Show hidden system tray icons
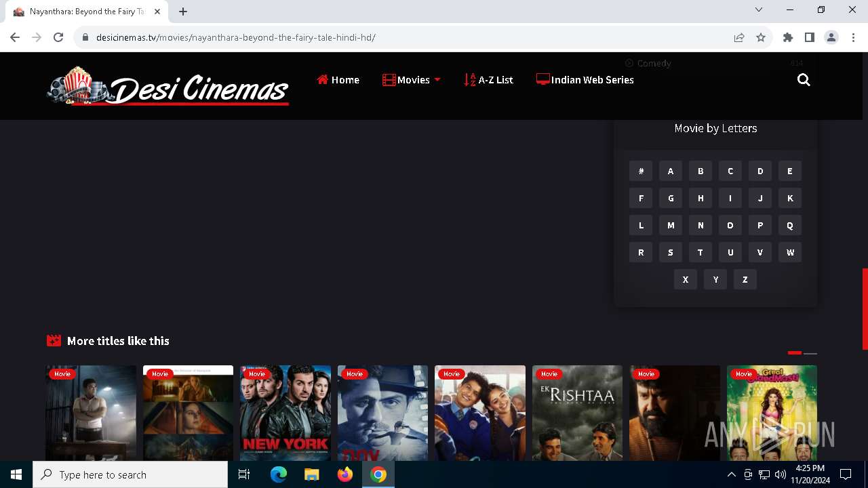The width and height of the screenshot is (868, 488). click(731, 474)
